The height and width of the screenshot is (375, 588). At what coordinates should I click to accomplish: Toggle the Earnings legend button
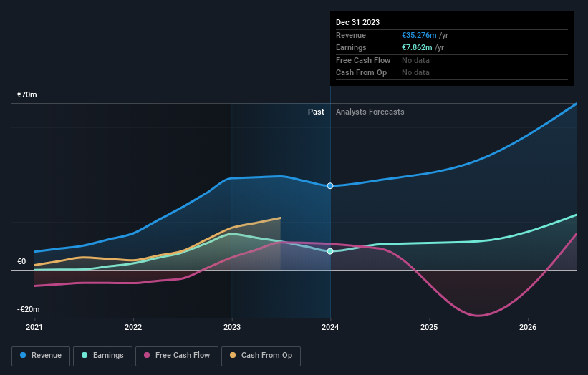102,356
